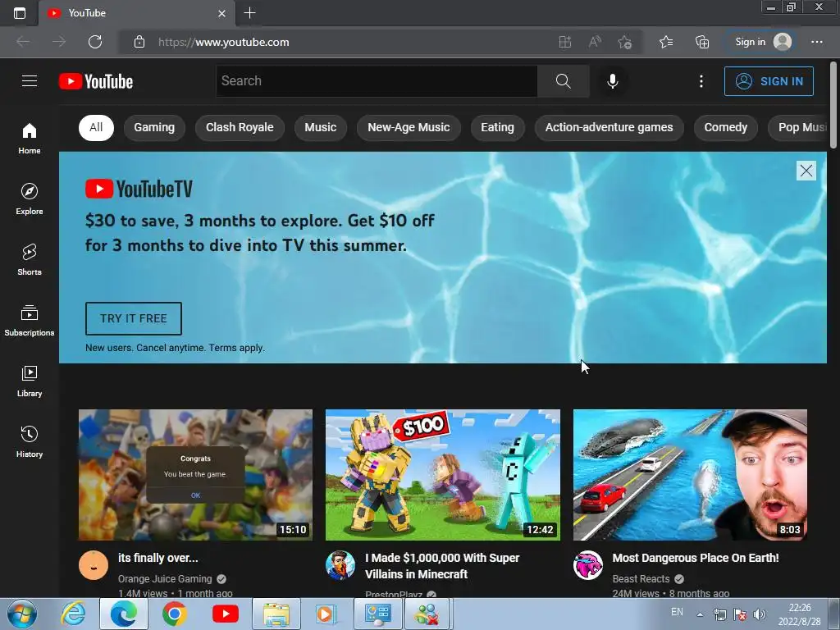This screenshot has height=630, width=840.
Task: Show hidden system tray icons arrow
Action: coord(700,614)
